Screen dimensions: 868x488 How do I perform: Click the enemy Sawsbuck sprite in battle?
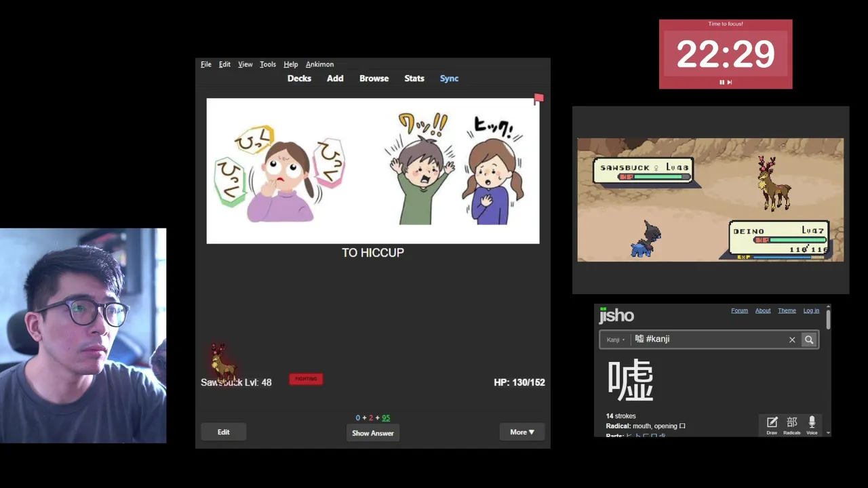773,183
